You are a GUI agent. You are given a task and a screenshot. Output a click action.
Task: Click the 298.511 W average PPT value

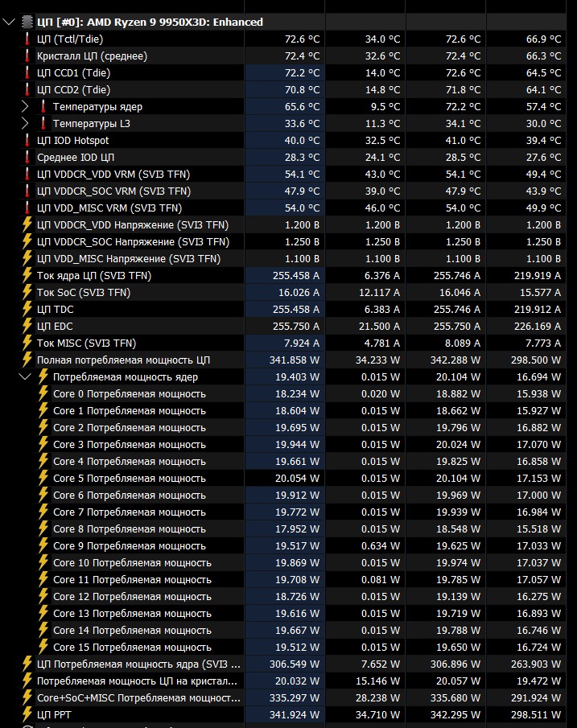pos(536,714)
